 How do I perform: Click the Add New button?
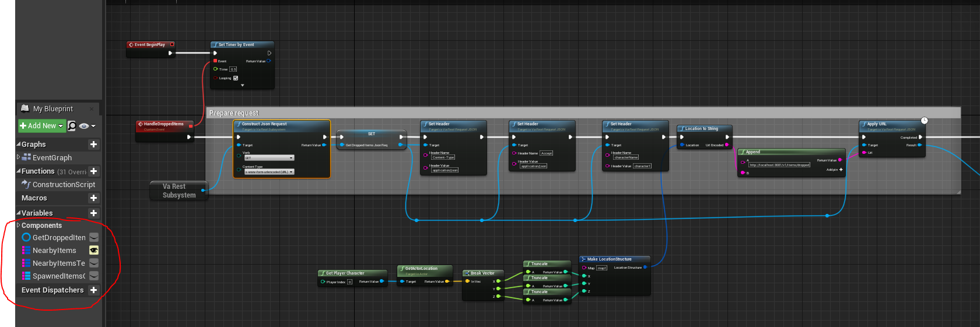pyautogui.click(x=41, y=126)
